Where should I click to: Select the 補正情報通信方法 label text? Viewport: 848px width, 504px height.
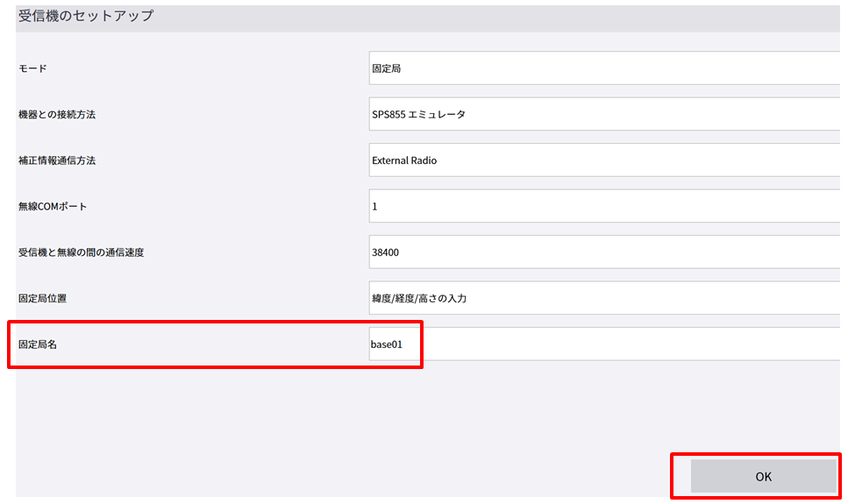57,160
